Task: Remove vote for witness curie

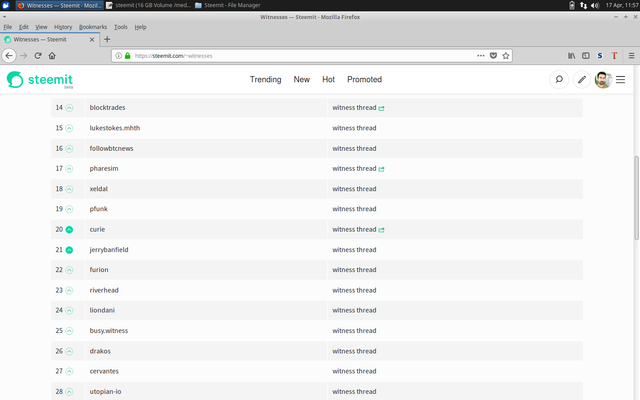Action: point(69,230)
